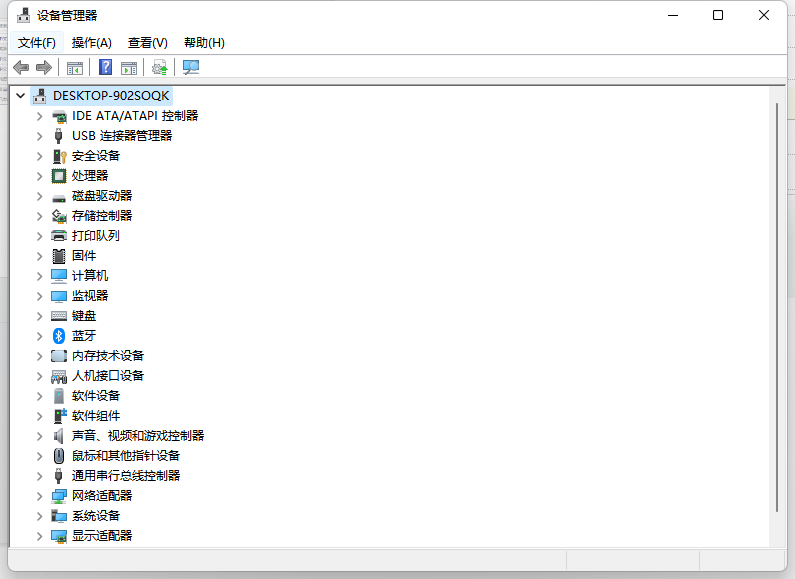Expand the 网络适配器 category

click(40, 496)
